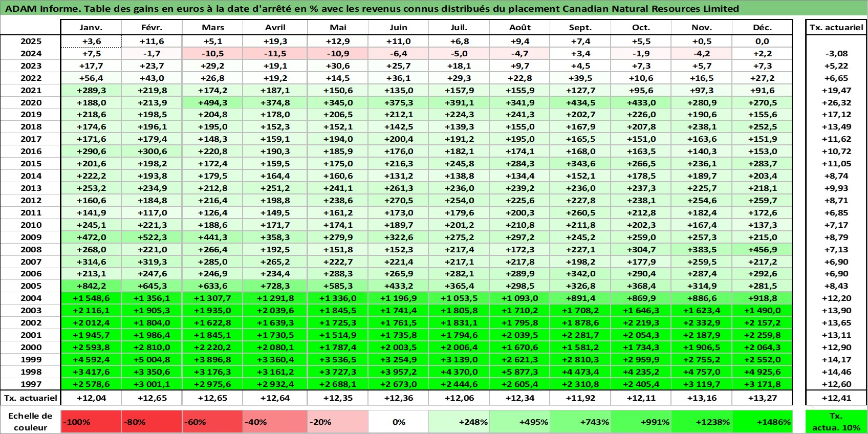Click the +495% color scale swatch
Viewport: 868px width, 434px height.
[519, 422]
